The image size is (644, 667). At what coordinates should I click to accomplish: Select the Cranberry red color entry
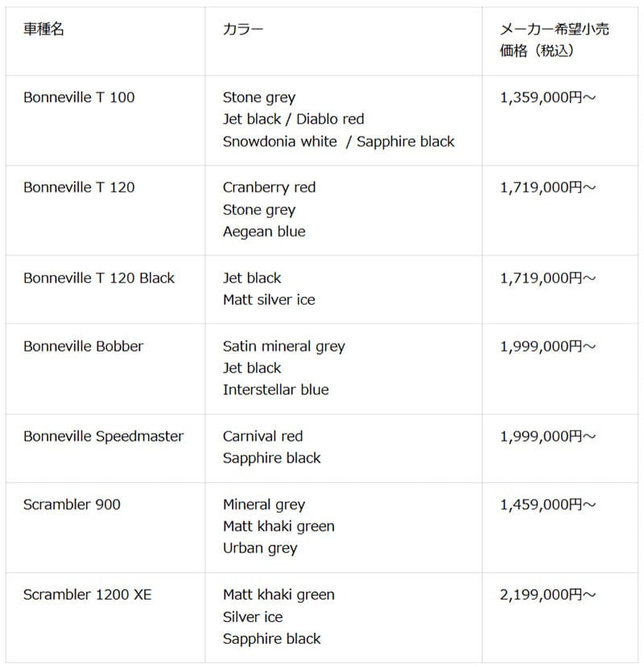point(269,187)
